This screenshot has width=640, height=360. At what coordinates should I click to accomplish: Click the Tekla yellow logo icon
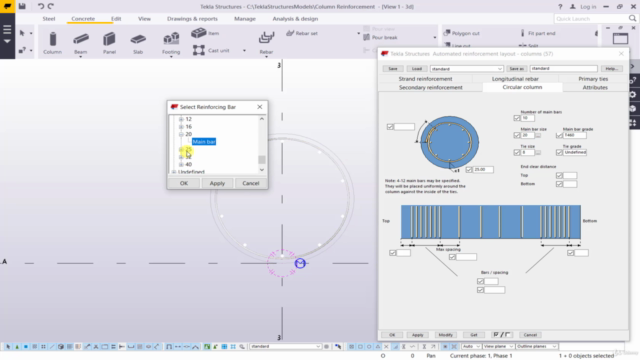(x=7, y=6)
